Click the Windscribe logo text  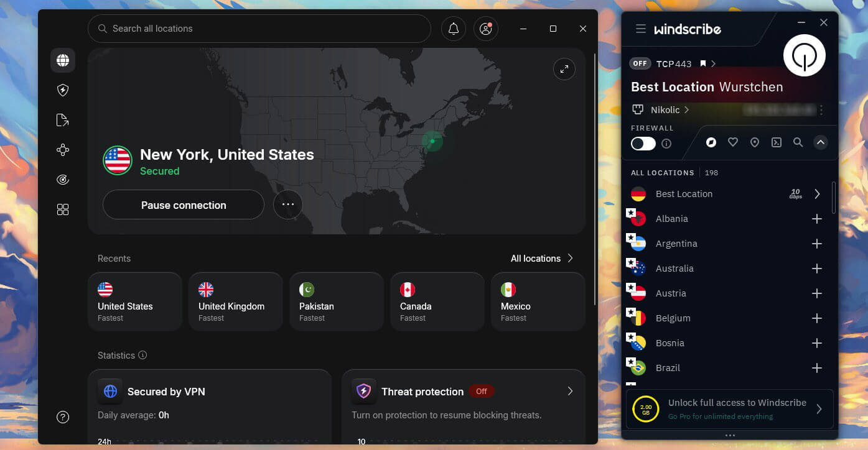point(688,29)
